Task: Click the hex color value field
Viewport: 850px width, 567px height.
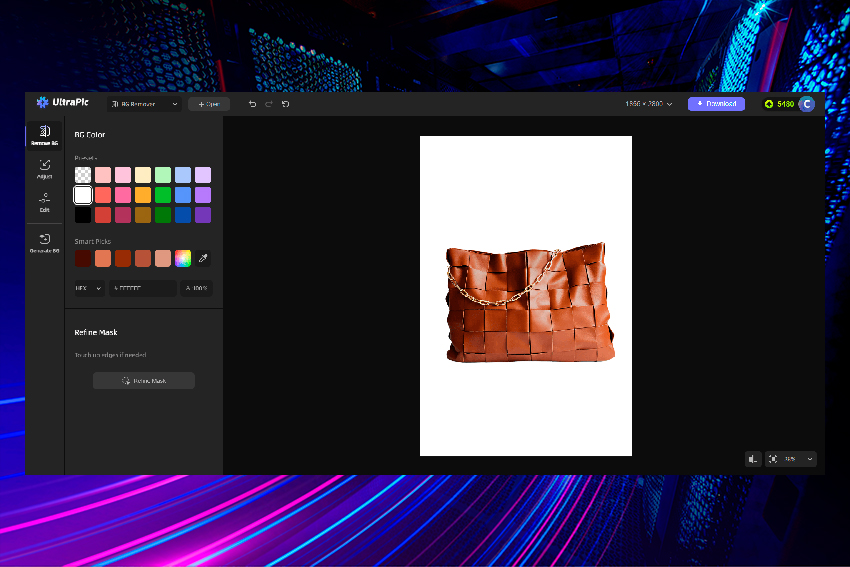Action: pos(143,288)
